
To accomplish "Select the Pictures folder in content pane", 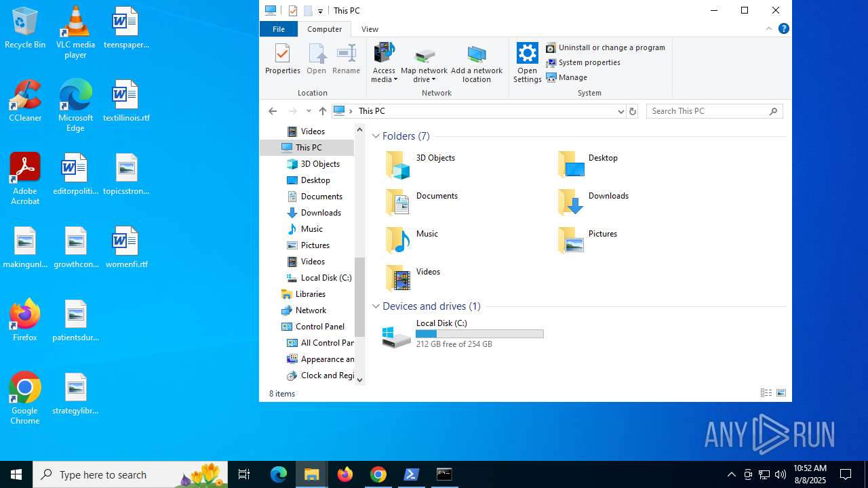I will click(588, 241).
